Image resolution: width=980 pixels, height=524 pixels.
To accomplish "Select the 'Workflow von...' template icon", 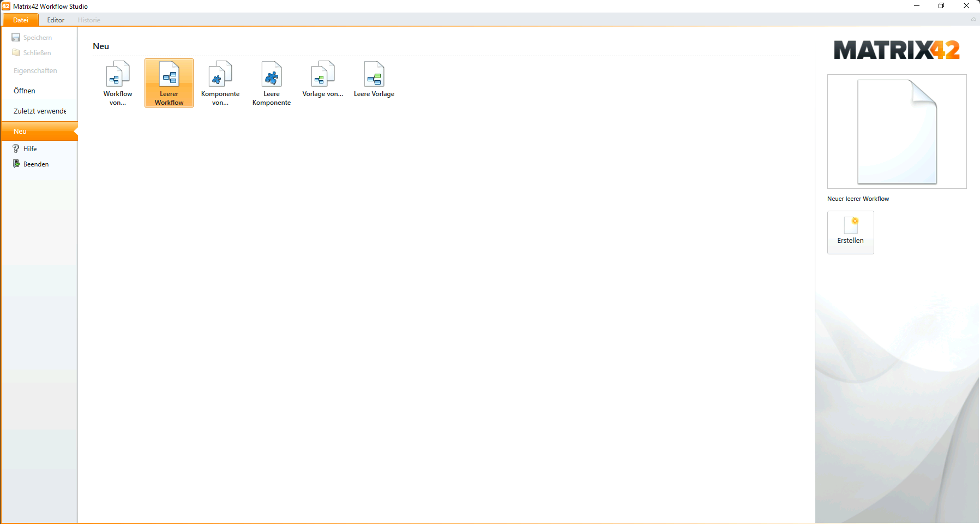I will [x=118, y=83].
